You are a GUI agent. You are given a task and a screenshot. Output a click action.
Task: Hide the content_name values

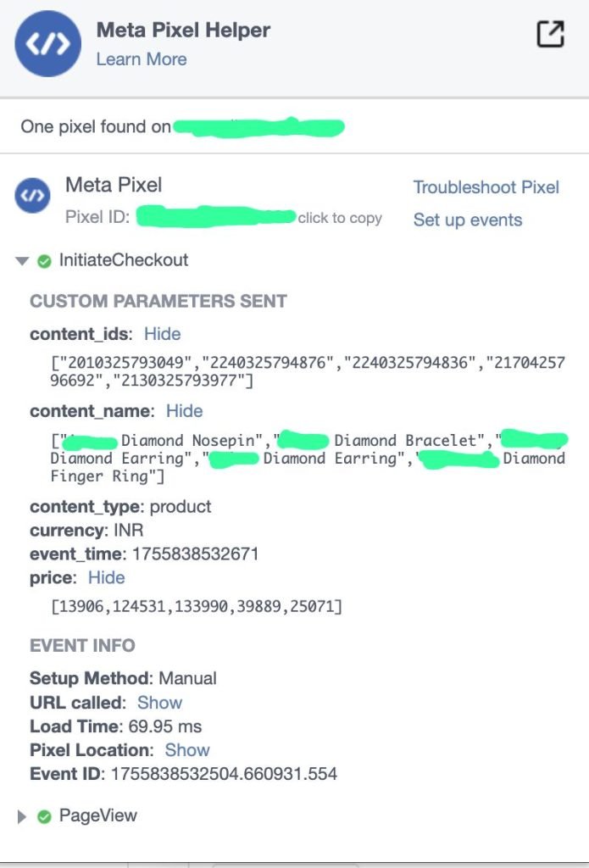[185, 411]
